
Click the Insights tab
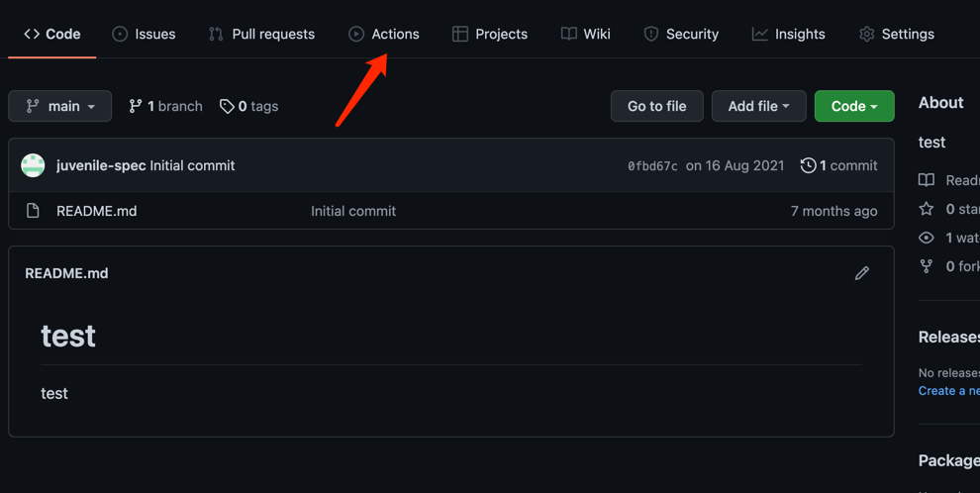click(x=789, y=34)
